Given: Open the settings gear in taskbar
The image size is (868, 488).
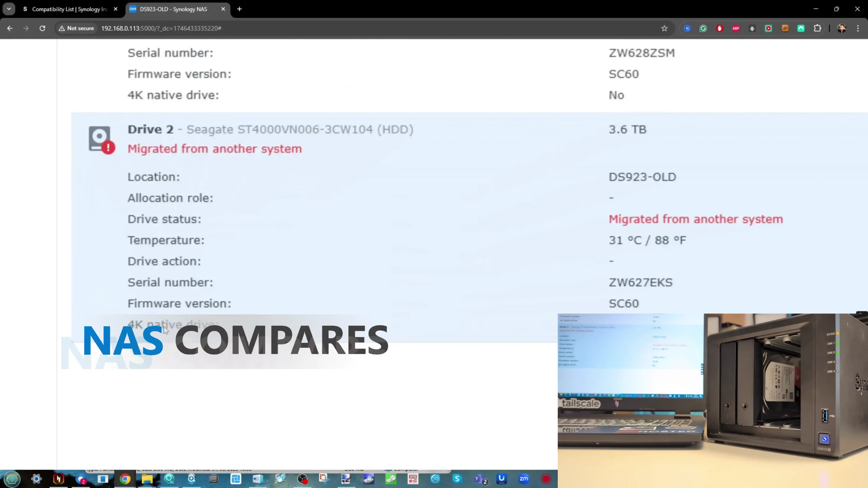Looking at the screenshot, I should click(x=36, y=479).
